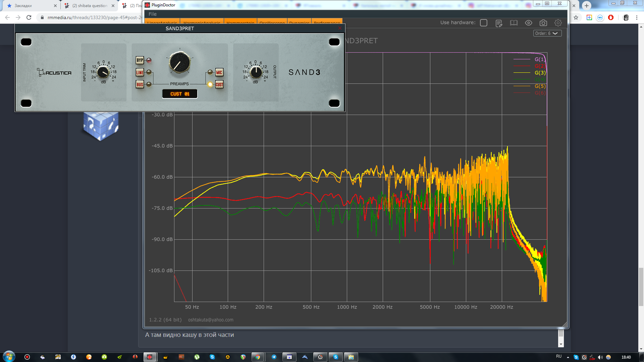Image resolution: width=644 pixels, height=362 pixels.
Task: Switch to the Dynamics tab
Action: point(299,22)
